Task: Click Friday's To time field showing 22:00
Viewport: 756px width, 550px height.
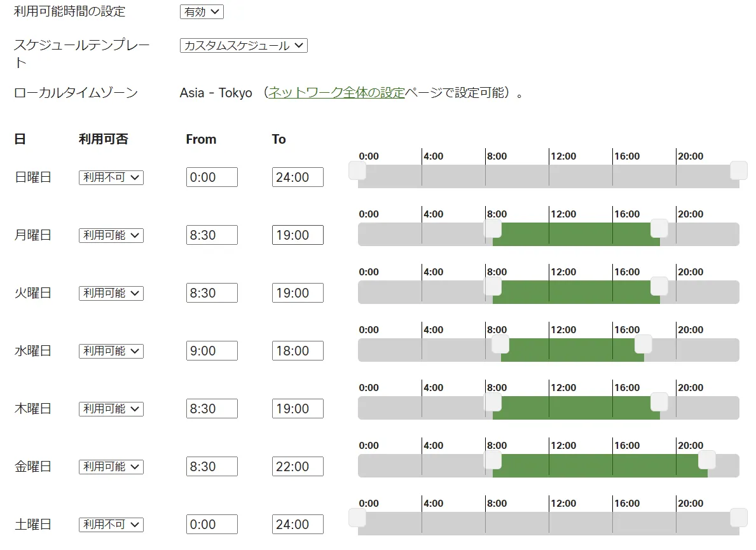Action: pos(298,467)
